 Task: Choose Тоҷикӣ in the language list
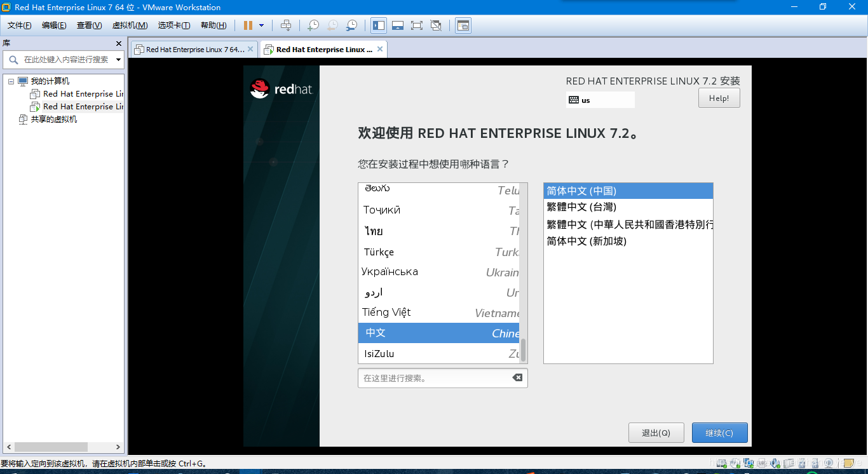click(438, 210)
